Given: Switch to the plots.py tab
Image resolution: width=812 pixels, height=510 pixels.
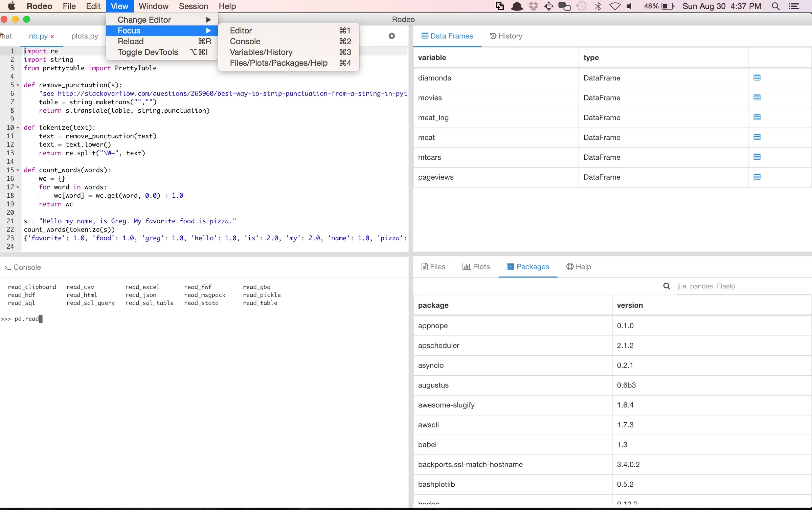Looking at the screenshot, I should (x=85, y=36).
